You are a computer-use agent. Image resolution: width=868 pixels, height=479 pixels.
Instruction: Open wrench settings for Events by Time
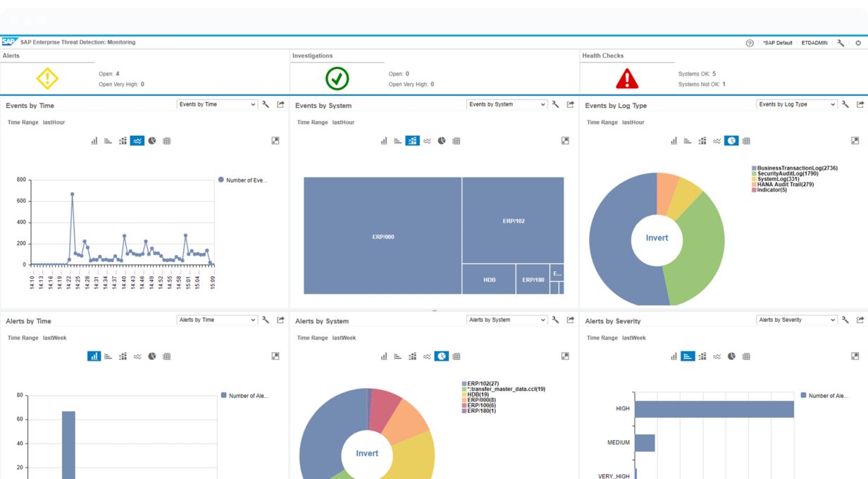click(266, 104)
